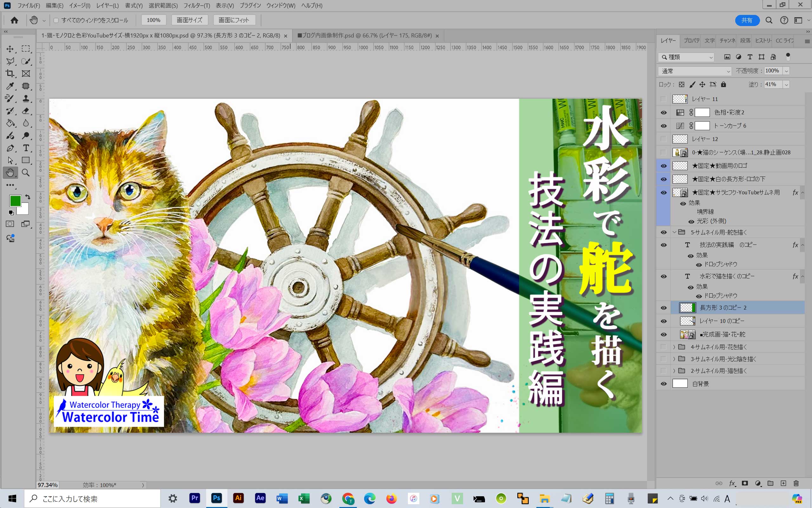Screen dimensions: 812x508
Task: Expand the 2-サムネイル用-猫を描く group
Action: [x=674, y=371]
